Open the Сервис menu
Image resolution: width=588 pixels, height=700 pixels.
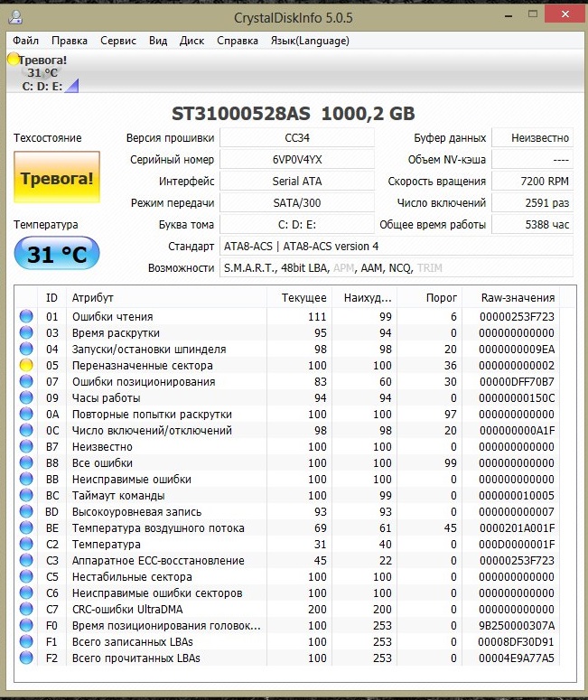pos(118,41)
